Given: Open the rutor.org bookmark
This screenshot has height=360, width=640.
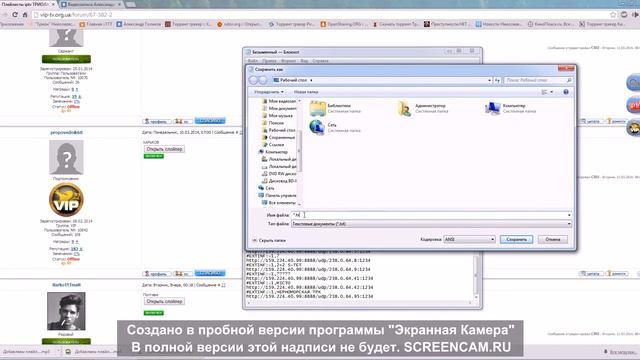Looking at the screenshot, I should 239,24.
